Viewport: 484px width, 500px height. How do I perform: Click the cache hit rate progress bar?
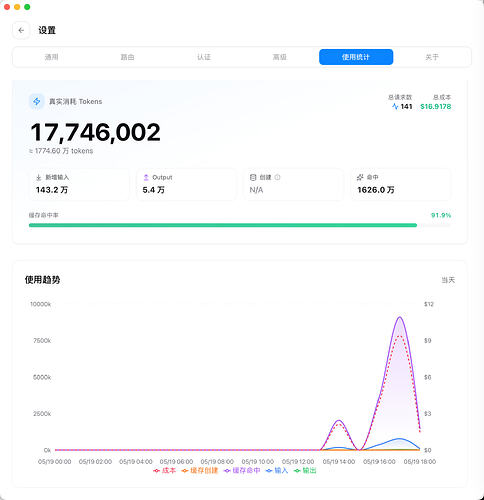[x=240, y=225]
